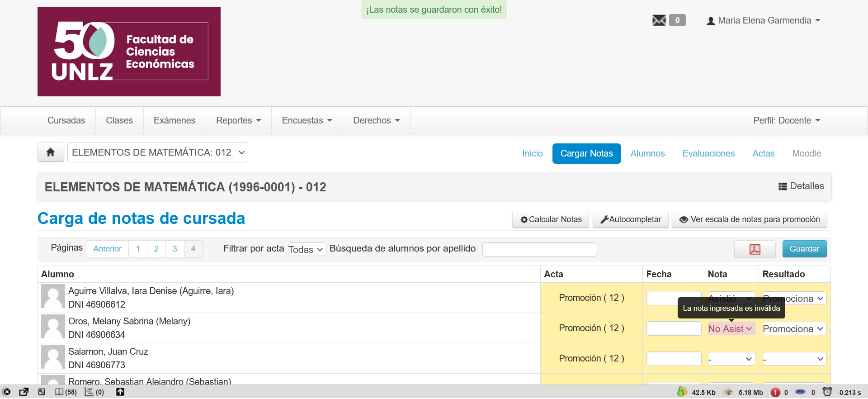Click the home icon button

[51, 152]
